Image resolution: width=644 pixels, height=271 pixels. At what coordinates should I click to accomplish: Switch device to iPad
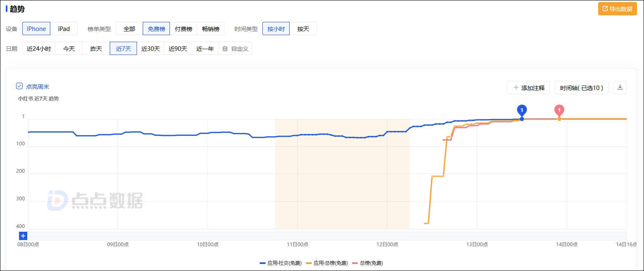coord(64,29)
